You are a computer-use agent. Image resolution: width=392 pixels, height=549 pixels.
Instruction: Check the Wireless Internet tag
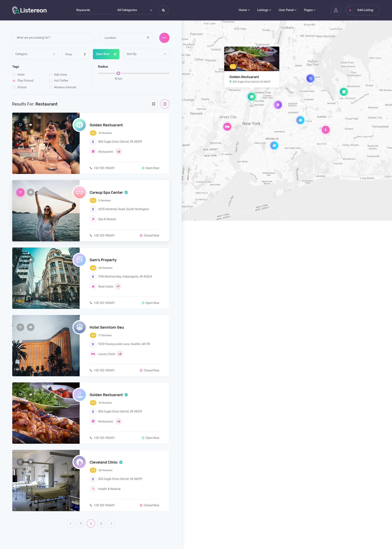click(51, 87)
